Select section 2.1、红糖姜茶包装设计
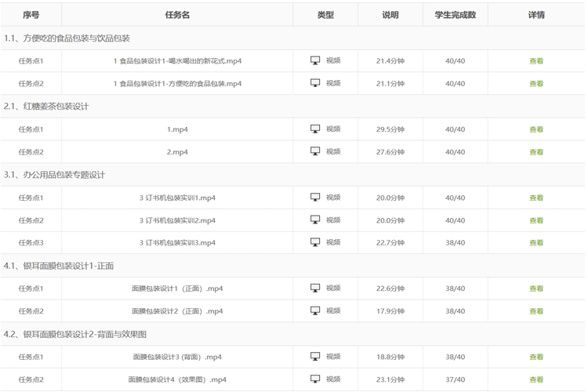This screenshot has width=588, height=392. click(x=46, y=106)
